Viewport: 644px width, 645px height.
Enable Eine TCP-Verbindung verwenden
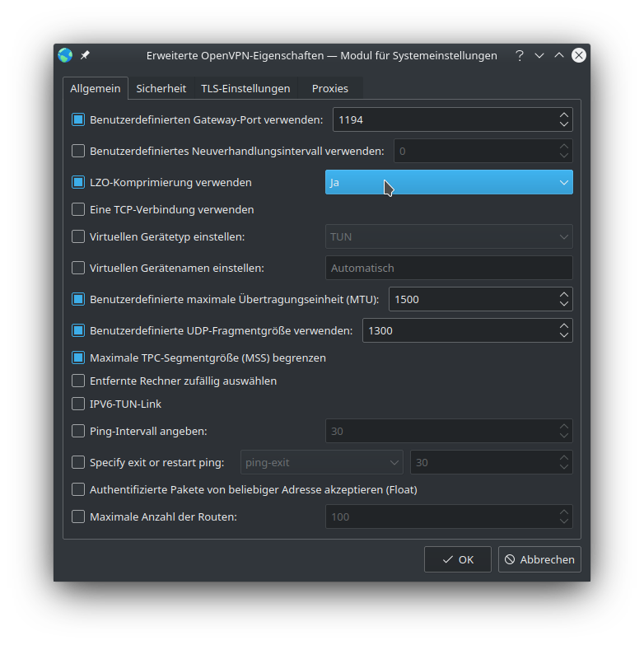pyautogui.click(x=78, y=209)
